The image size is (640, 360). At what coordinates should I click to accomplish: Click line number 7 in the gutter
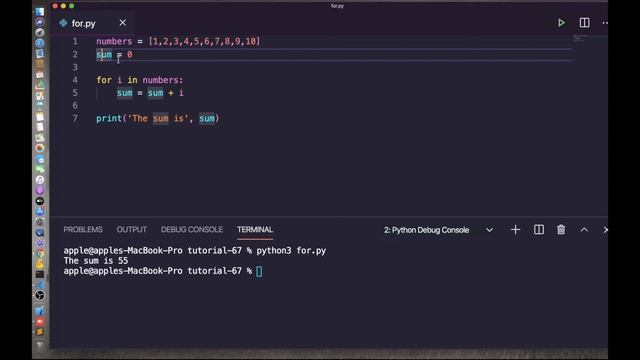tap(75, 118)
